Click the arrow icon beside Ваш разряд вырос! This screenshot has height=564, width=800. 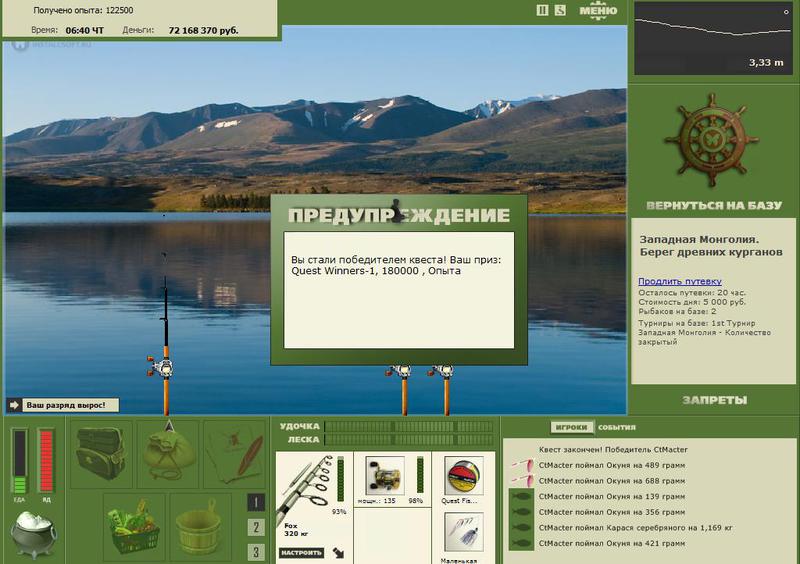[x=14, y=405]
